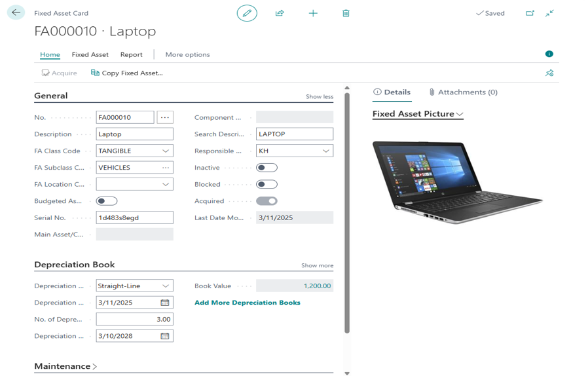Expand the Depreciation Method dropdown
This screenshot has height=376, width=588.
pos(166,286)
